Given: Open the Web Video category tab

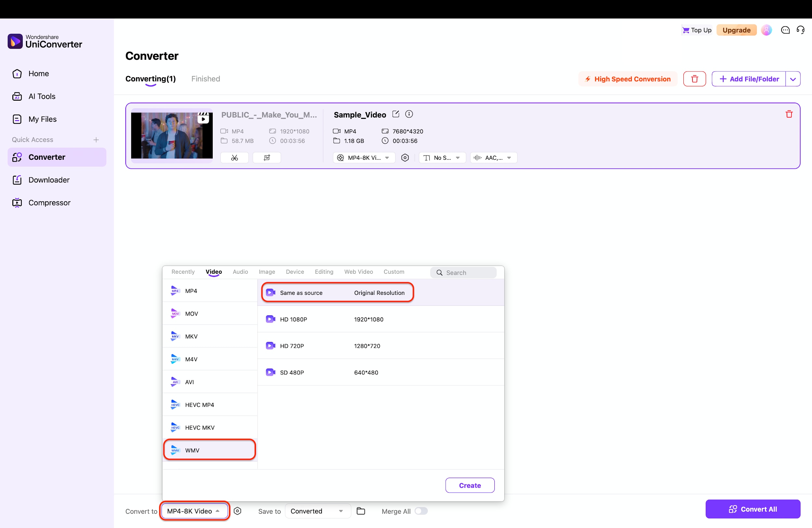Looking at the screenshot, I should pos(358,272).
